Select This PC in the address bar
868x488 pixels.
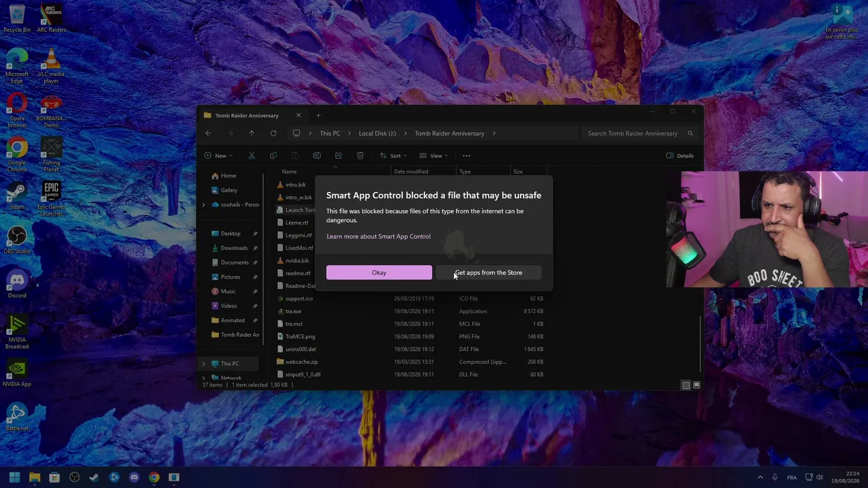tap(330, 134)
